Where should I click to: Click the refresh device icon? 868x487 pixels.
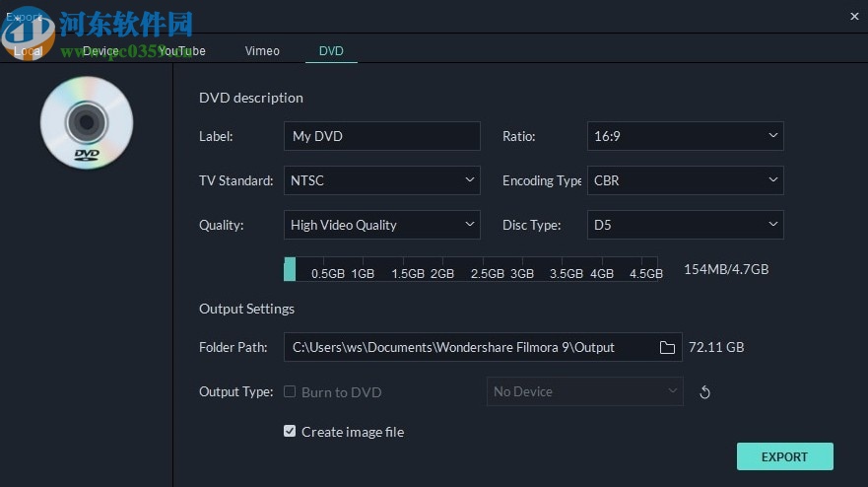[x=704, y=392]
